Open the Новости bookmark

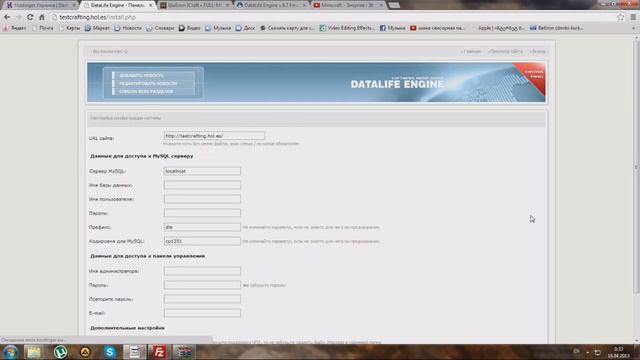click(x=128, y=28)
